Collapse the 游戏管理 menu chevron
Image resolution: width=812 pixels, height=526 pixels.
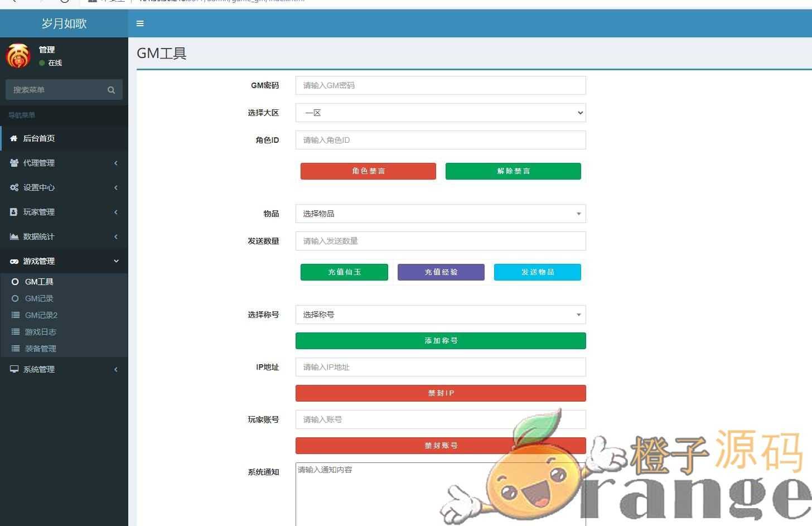click(x=116, y=261)
